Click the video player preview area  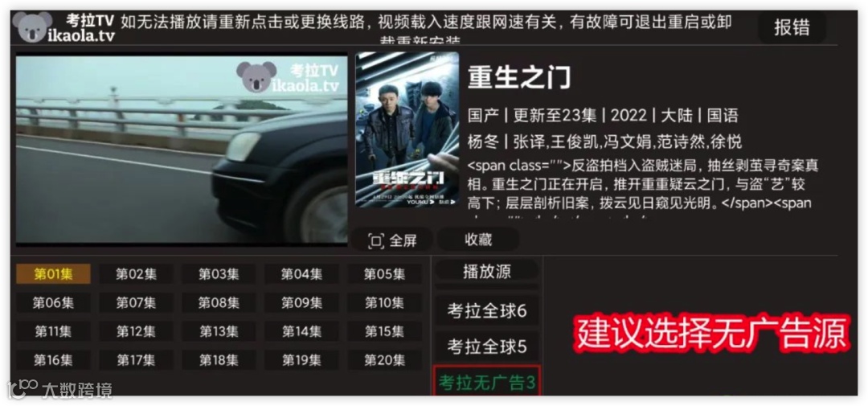pyautogui.click(x=182, y=149)
